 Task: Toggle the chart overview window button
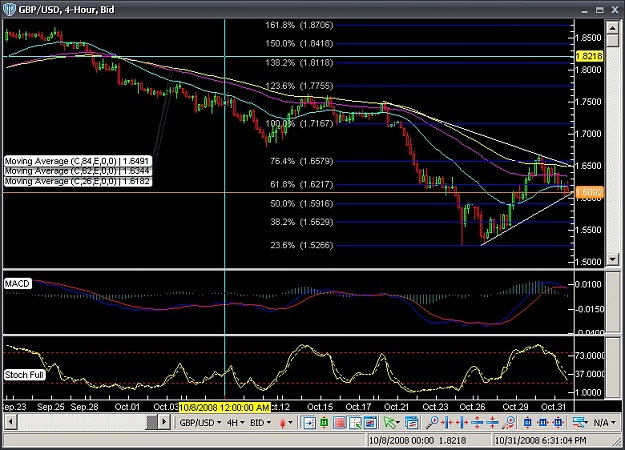[x=370, y=422]
